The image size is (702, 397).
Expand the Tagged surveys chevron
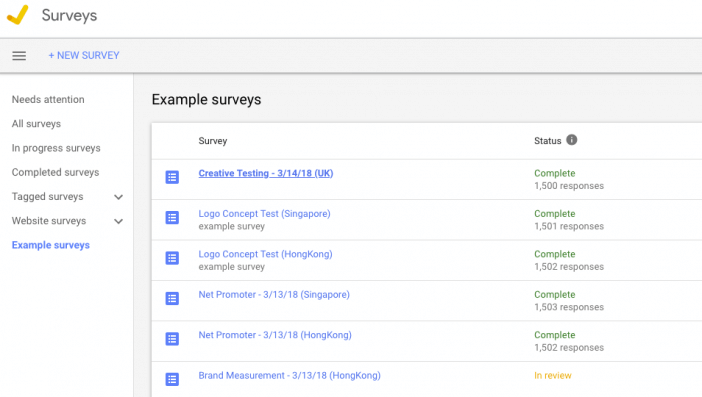[x=118, y=197]
